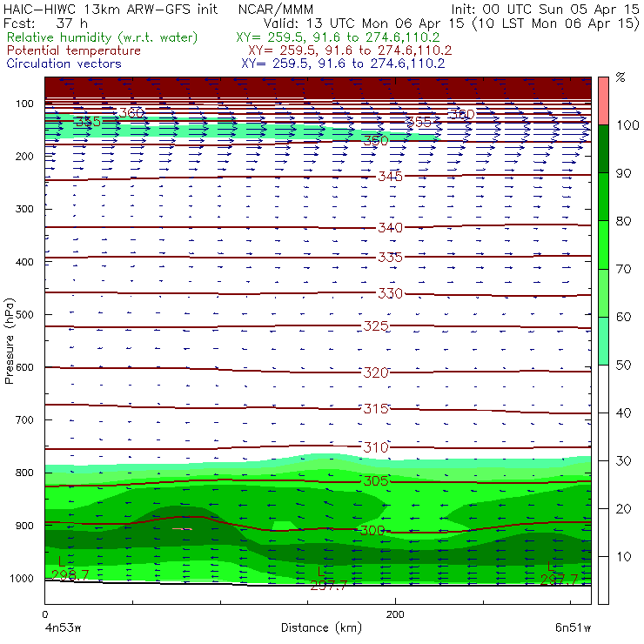The width and height of the screenshot is (644, 644).
Task: Click the '90' colorbar scale label
Action: coord(623,173)
